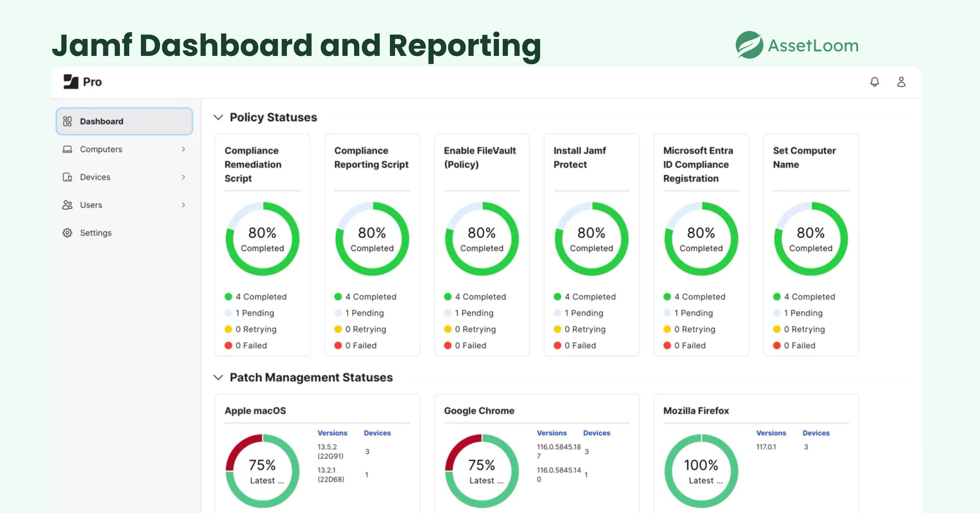
Task: Collapse the Policy Statuses section
Action: coord(218,117)
